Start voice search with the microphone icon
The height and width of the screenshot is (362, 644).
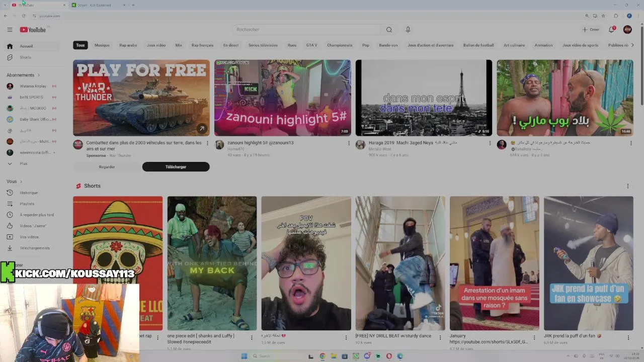click(x=408, y=30)
